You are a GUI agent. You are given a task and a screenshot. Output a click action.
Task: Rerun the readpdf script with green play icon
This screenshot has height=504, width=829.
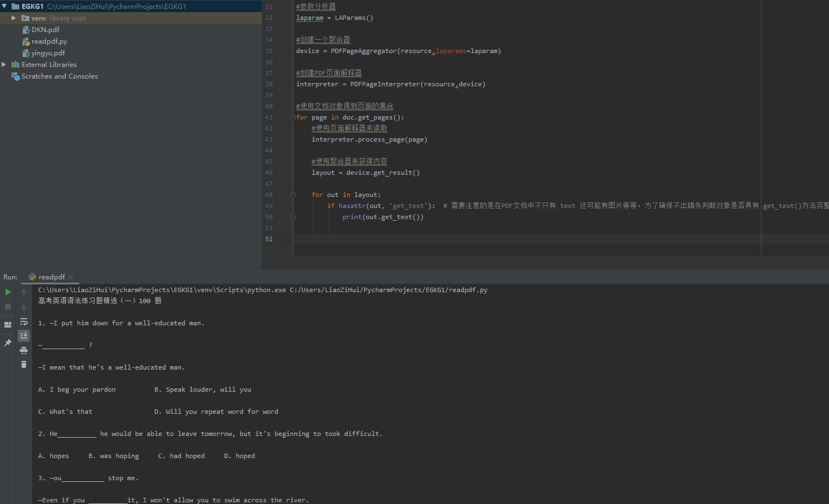pyautogui.click(x=8, y=292)
